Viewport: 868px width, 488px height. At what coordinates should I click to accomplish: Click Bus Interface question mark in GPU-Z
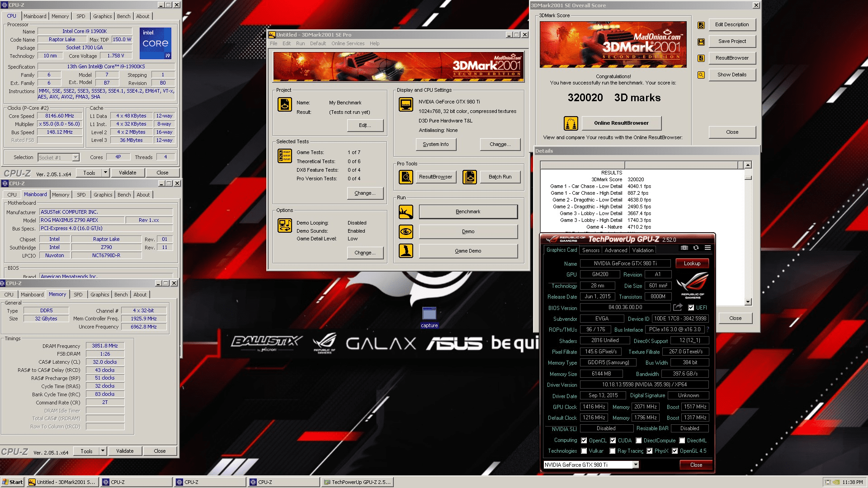708,329
